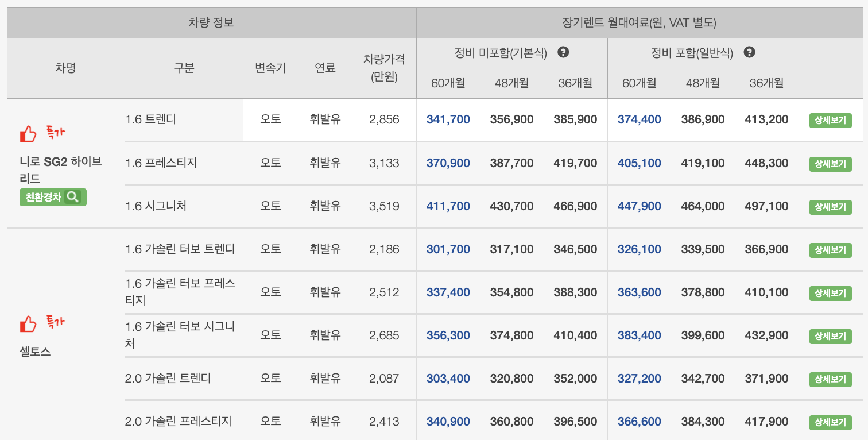
Task: Select the 1.6 프레스티지 trim name
Action: (x=161, y=163)
